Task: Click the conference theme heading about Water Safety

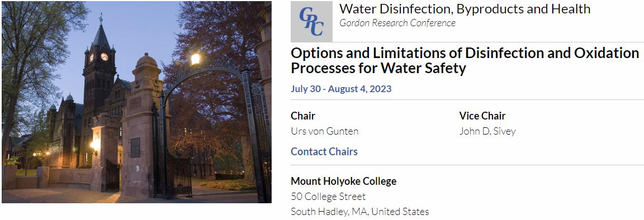Action: [x=465, y=61]
